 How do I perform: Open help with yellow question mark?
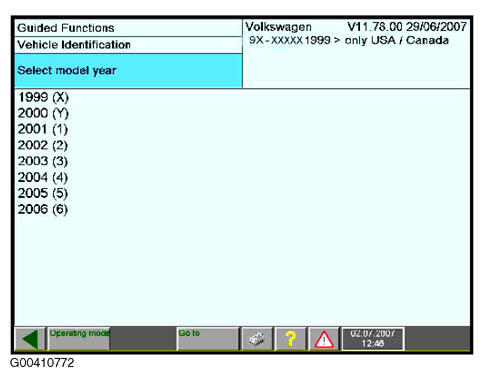tap(291, 339)
